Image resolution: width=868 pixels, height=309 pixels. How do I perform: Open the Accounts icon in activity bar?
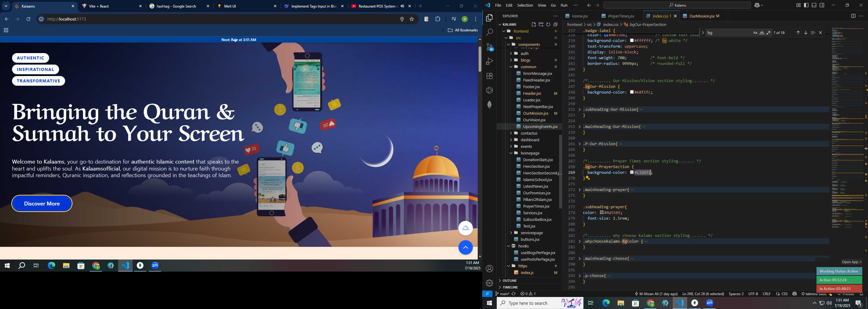tap(489, 269)
